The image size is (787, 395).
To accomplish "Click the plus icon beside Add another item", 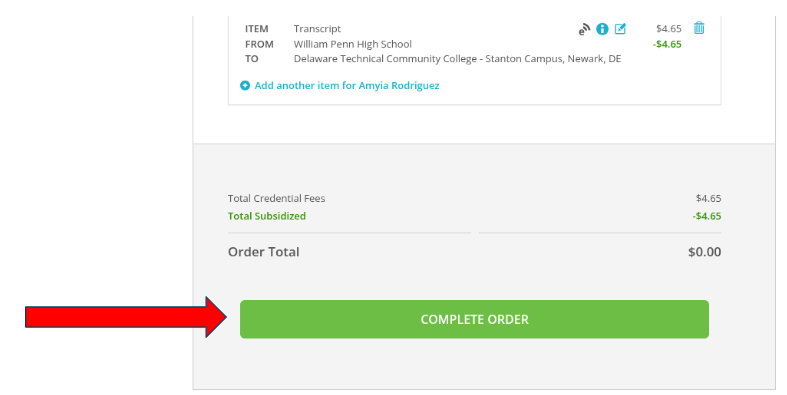I will coord(244,86).
